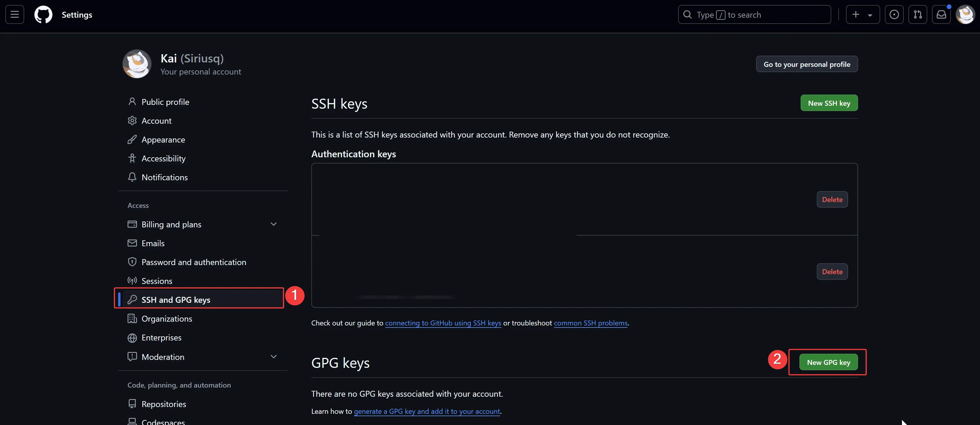Click the user avatar in top-right corner
Image resolution: width=980 pixels, height=425 pixels.
coord(965,14)
